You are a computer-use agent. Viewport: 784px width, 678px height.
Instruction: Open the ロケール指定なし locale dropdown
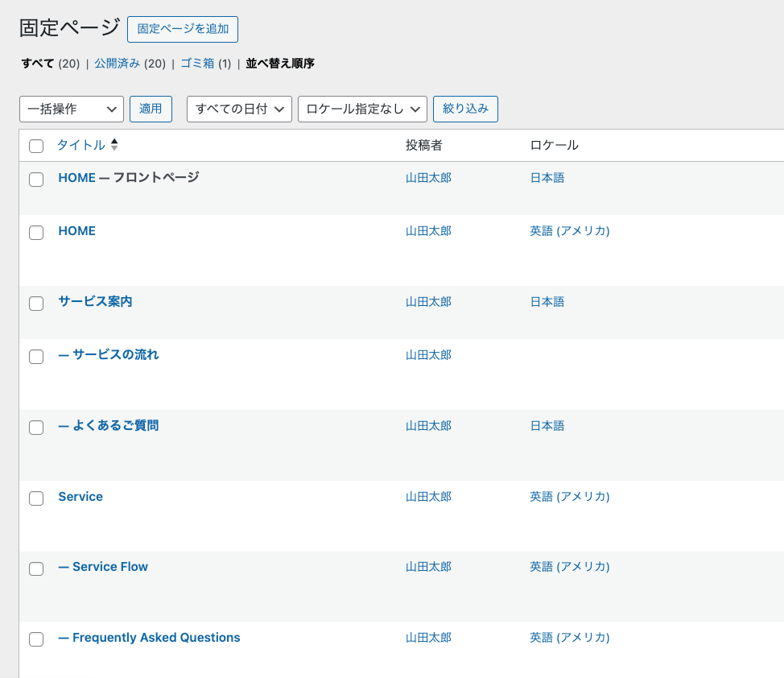[x=362, y=109]
